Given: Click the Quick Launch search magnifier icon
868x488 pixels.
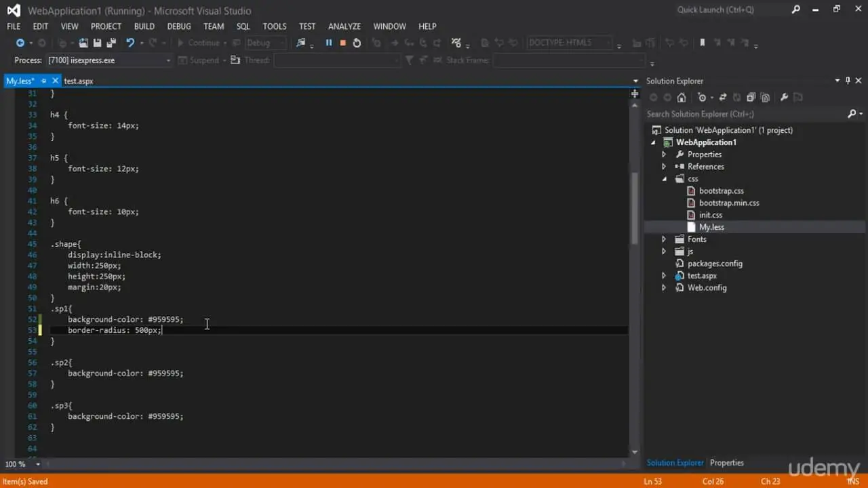Looking at the screenshot, I should pos(795,9).
